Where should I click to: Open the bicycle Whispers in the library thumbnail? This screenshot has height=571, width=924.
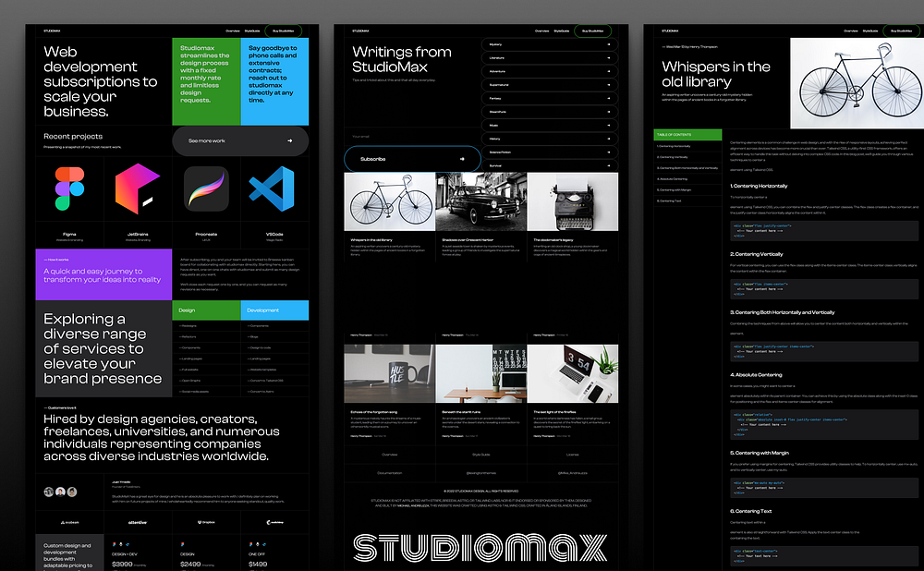(x=390, y=201)
